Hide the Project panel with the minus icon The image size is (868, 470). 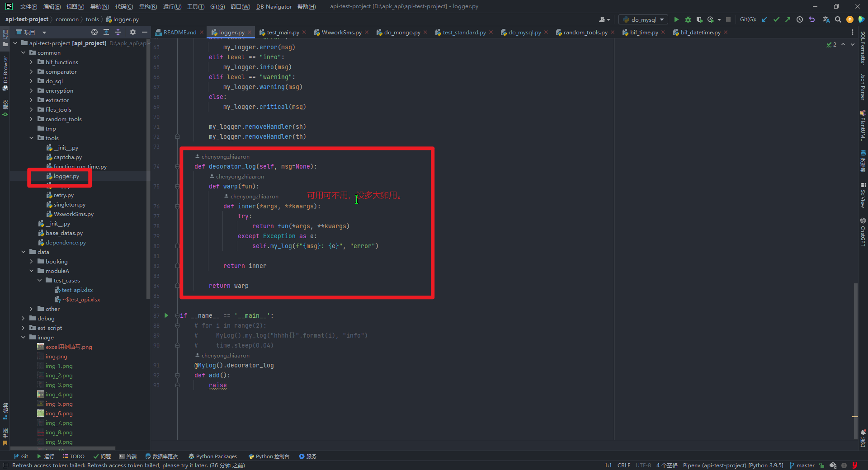(145, 32)
